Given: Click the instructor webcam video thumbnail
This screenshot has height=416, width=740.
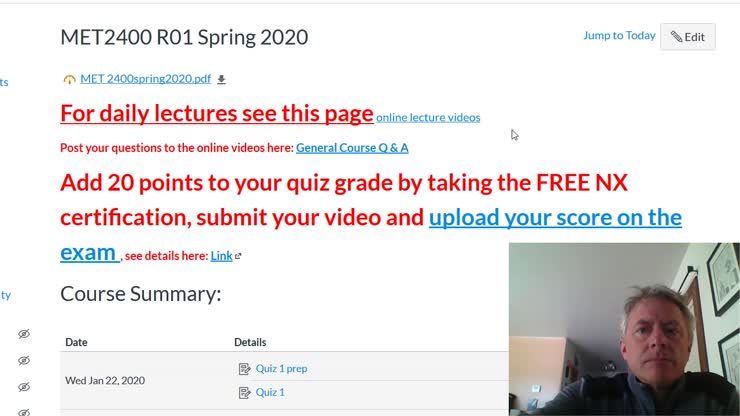Looking at the screenshot, I should coord(624,329).
